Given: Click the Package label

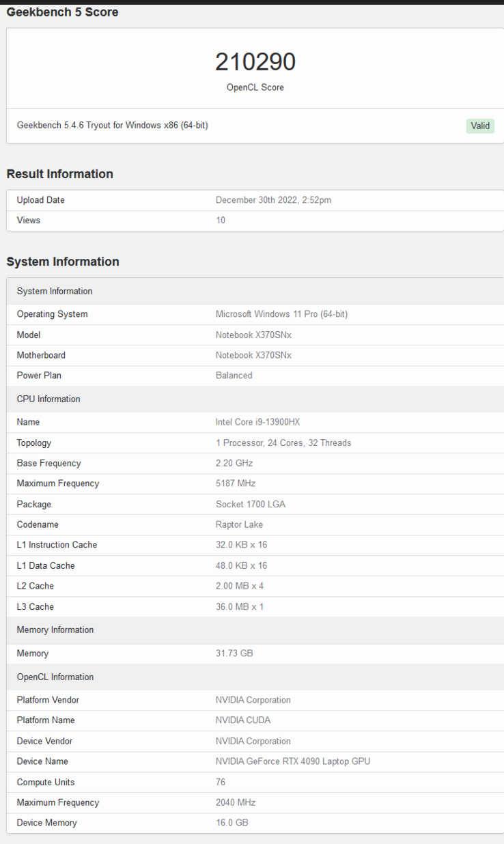Looking at the screenshot, I should pyautogui.click(x=34, y=504).
